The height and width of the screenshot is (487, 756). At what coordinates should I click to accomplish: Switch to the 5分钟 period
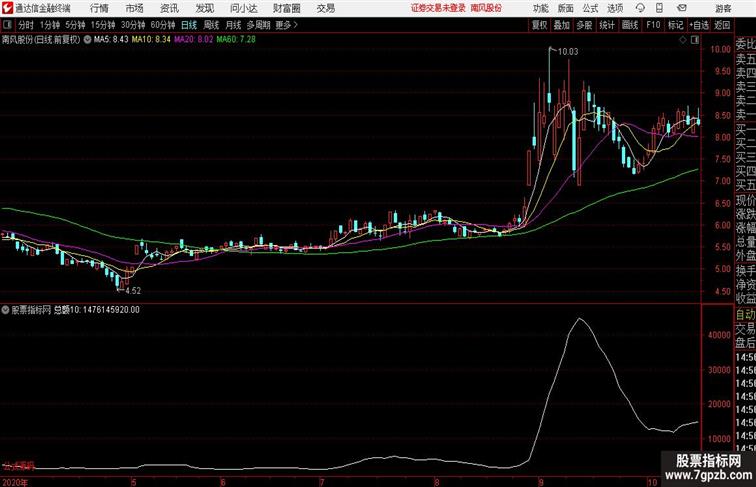[75, 25]
